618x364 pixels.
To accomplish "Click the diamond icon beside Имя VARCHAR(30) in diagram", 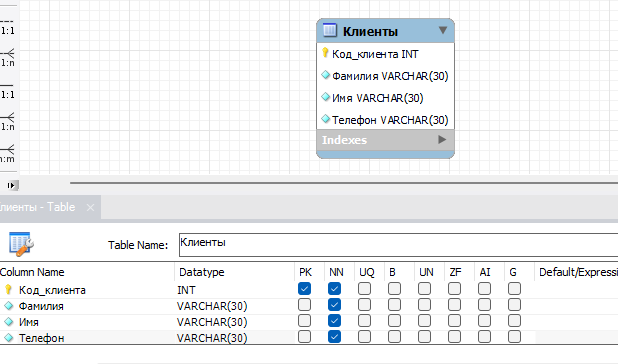I will (x=326, y=97).
